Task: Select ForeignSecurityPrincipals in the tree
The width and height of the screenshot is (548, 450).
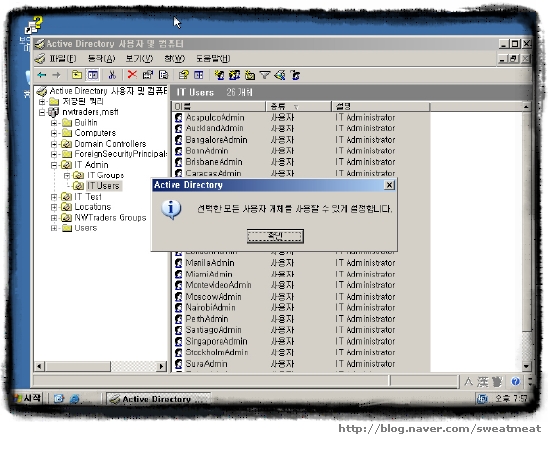Action: [121, 154]
